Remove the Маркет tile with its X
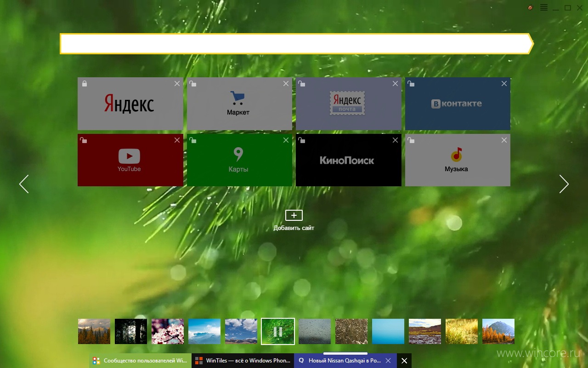The width and height of the screenshot is (588, 368). tap(286, 83)
